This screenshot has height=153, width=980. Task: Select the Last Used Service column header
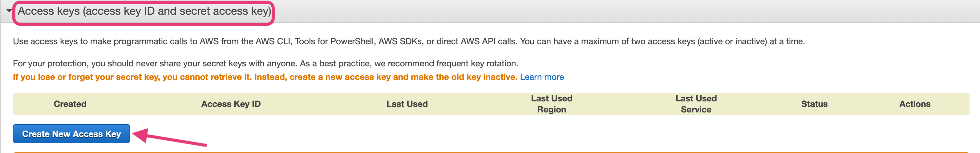pyautogui.click(x=696, y=104)
